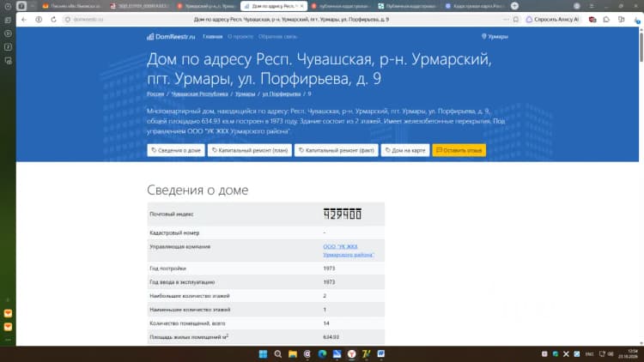Click the DomReestr.ru logo
The height and width of the screenshot is (362, 644).
[171, 37]
